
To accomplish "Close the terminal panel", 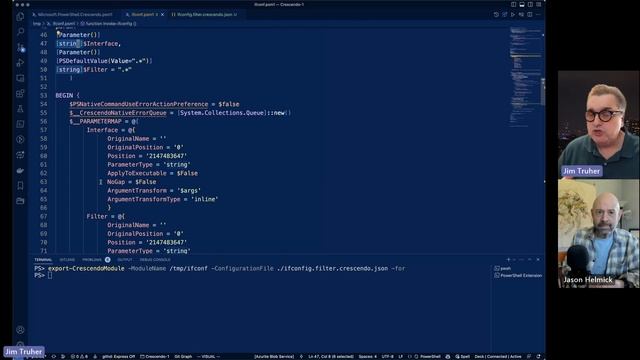I will point(538,260).
